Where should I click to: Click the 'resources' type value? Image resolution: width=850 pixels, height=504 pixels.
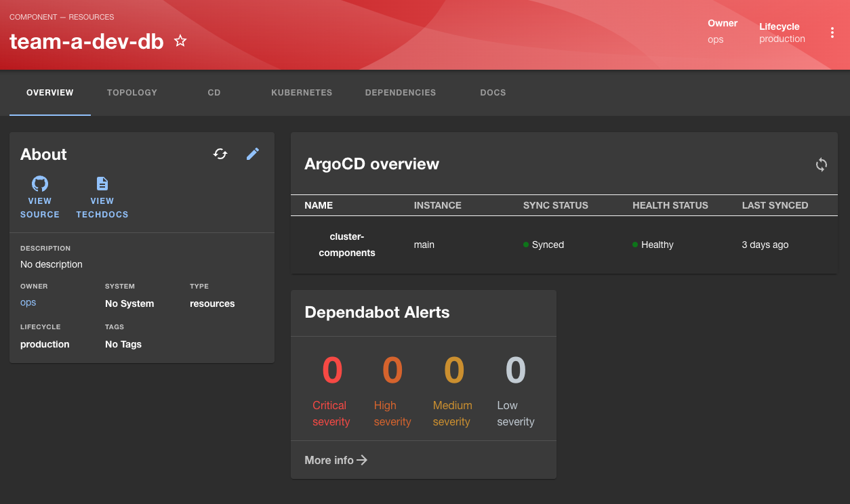pos(212,303)
